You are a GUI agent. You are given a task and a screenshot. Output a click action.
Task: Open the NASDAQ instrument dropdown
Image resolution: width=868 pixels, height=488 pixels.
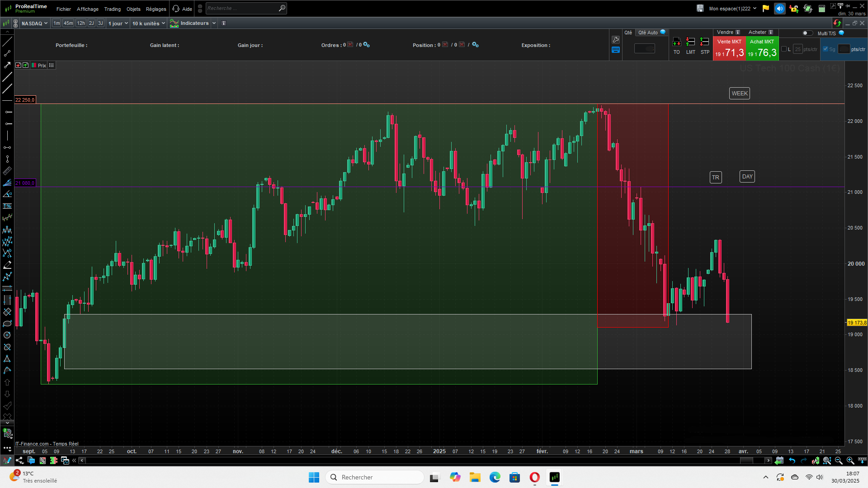34,23
